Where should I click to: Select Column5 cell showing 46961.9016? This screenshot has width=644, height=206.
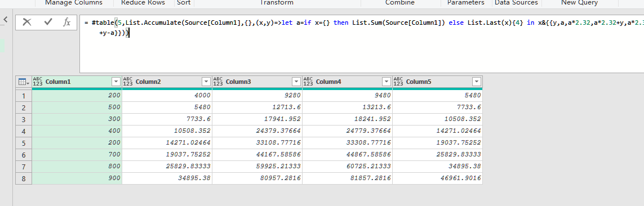tap(437, 179)
